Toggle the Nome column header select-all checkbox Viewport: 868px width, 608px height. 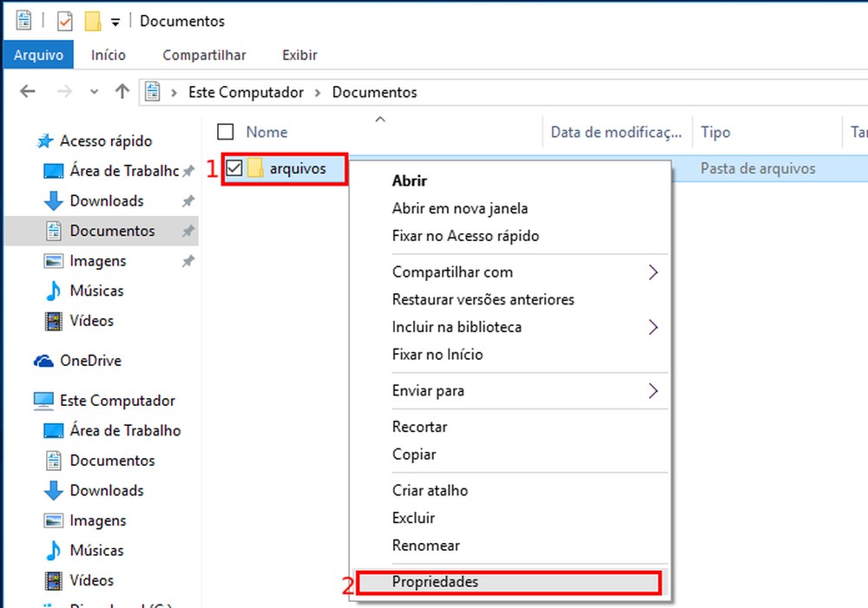[x=225, y=132]
